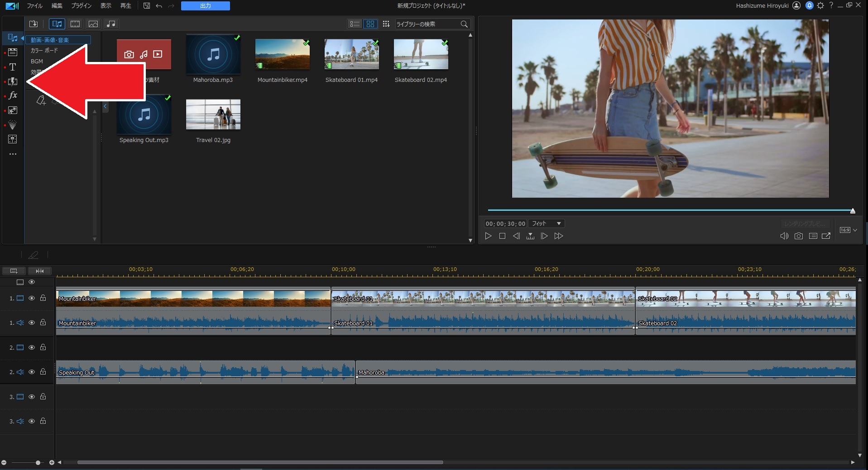
Task: Open the Effects room fx icon
Action: (13, 95)
